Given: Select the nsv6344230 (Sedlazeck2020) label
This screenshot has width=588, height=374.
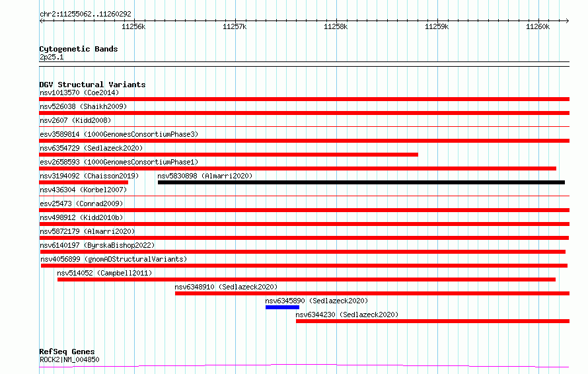Looking at the screenshot, I should (x=347, y=315).
